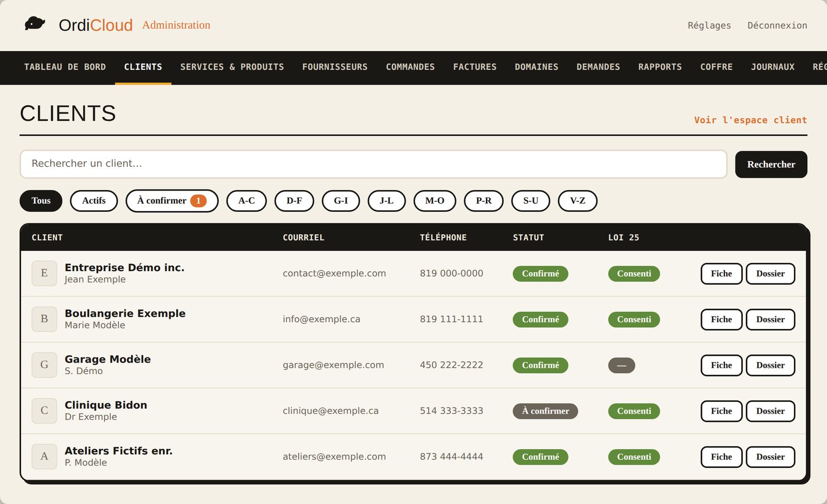Click the À confirmer status badge

pyautogui.click(x=545, y=411)
